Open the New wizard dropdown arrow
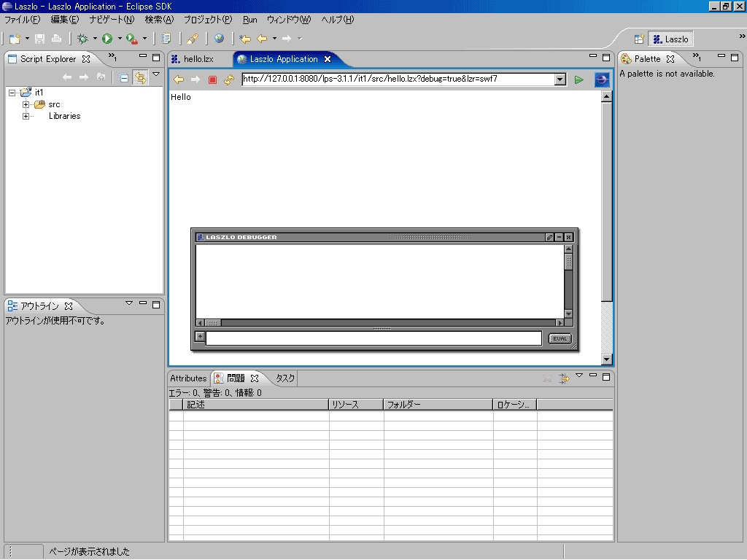This screenshot has width=747, height=560. point(27,39)
